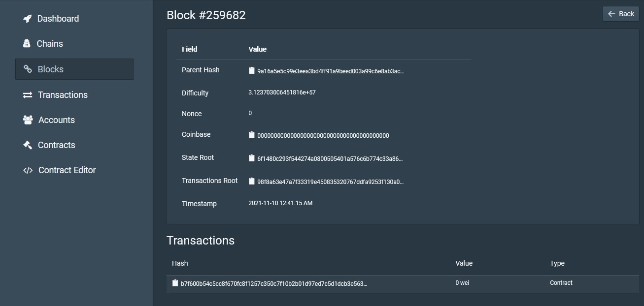Click the Blocks link icon
Screen dimensions: 644x306
28,69
